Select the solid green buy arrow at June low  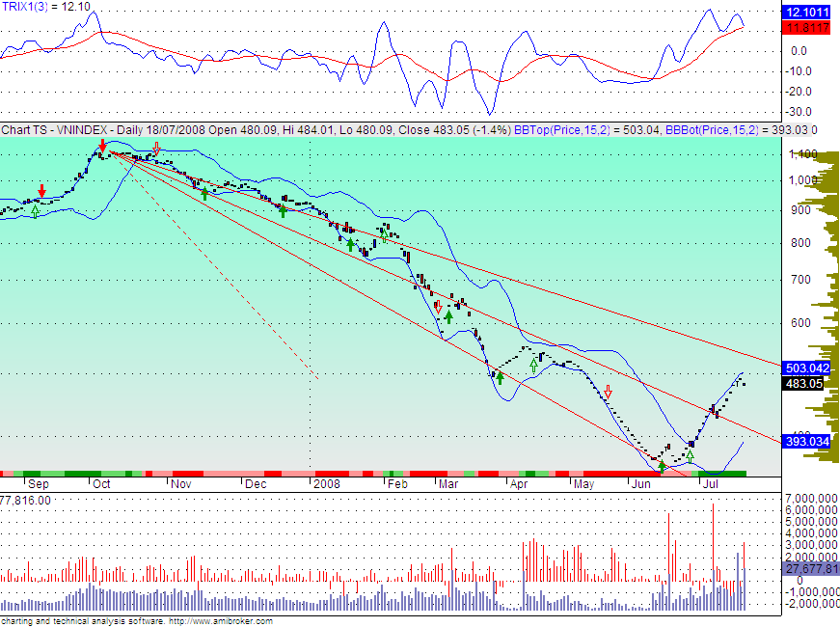pyautogui.click(x=662, y=465)
